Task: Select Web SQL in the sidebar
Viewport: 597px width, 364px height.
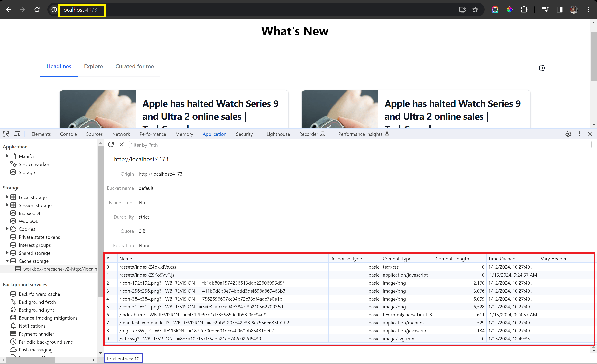Action: click(x=28, y=221)
